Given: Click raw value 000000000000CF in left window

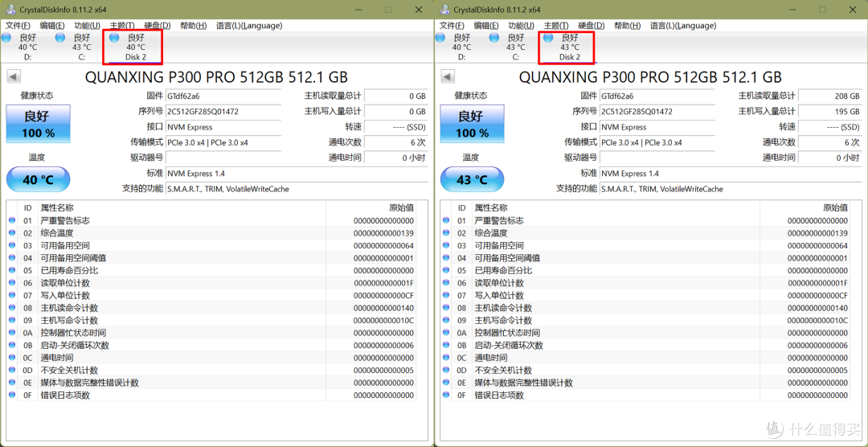Looking at the screenshot, I should coord(383,295).
